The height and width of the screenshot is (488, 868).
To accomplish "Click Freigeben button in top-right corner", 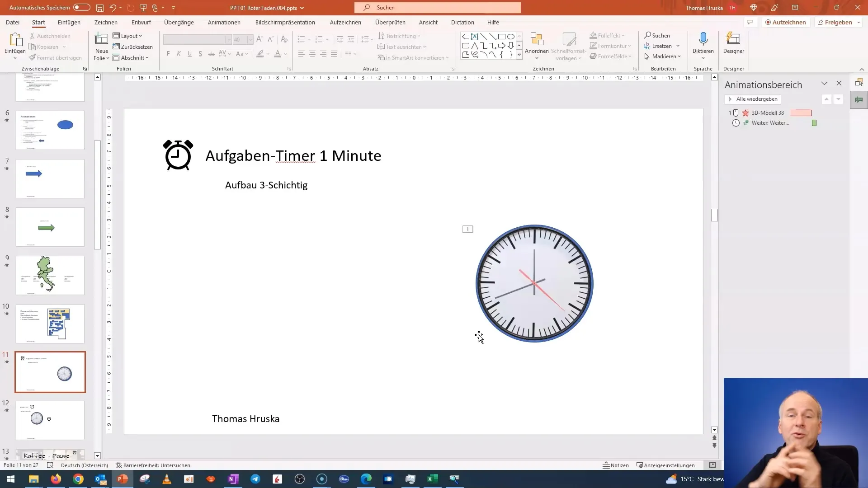I will pos(838,22).
